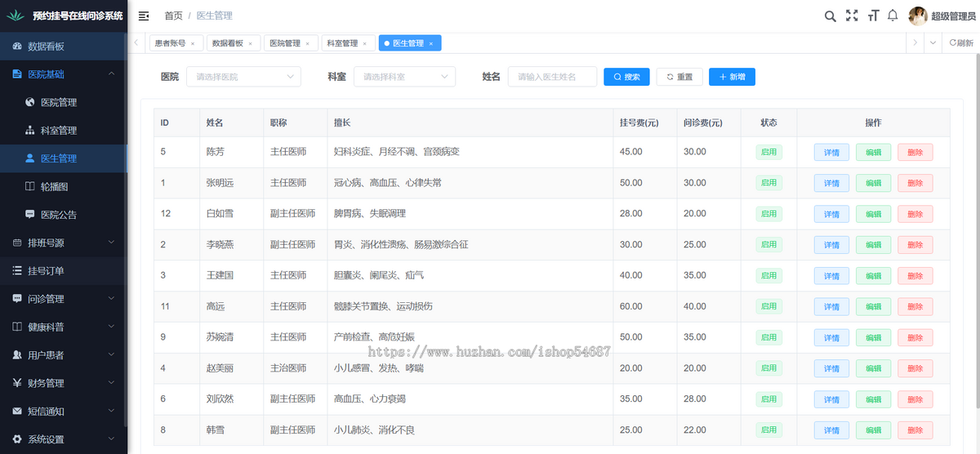980x454 pixels.
Task: Click 编辑 for doctor 张明远
Action: 873,183
